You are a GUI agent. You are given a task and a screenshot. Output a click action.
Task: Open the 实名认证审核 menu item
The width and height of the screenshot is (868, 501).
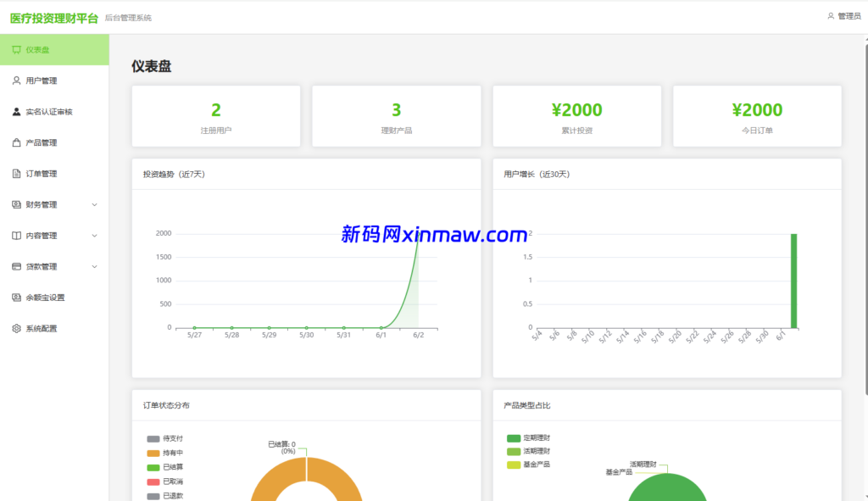54,112
